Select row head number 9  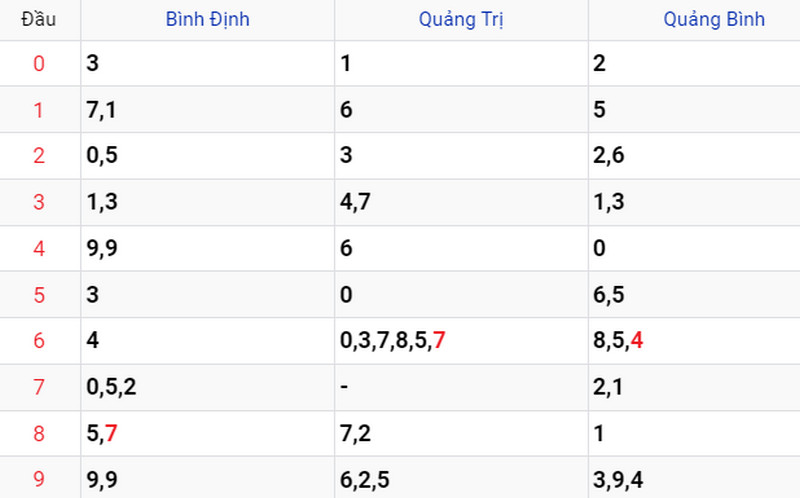click(x=39, y=479)
